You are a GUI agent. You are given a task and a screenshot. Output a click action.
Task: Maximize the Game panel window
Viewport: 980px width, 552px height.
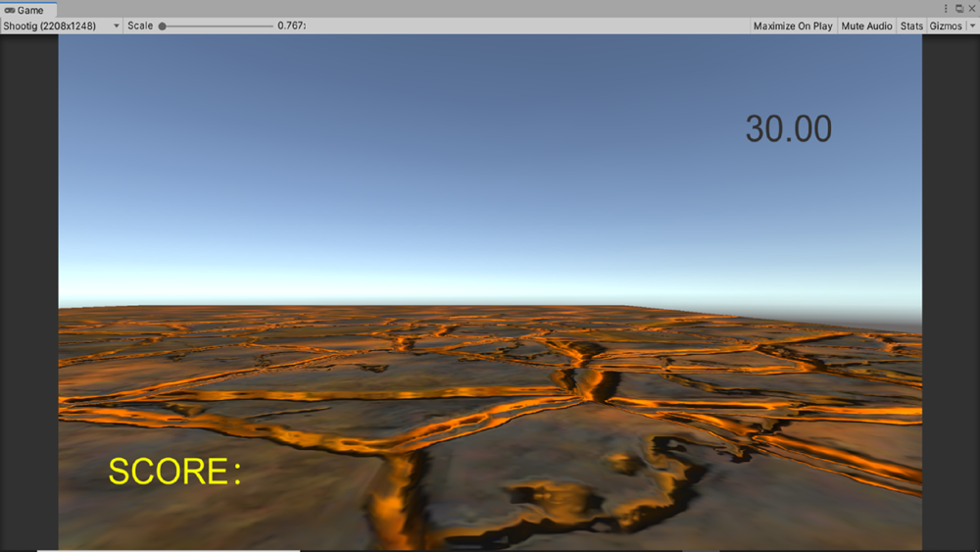pos(959,9)
